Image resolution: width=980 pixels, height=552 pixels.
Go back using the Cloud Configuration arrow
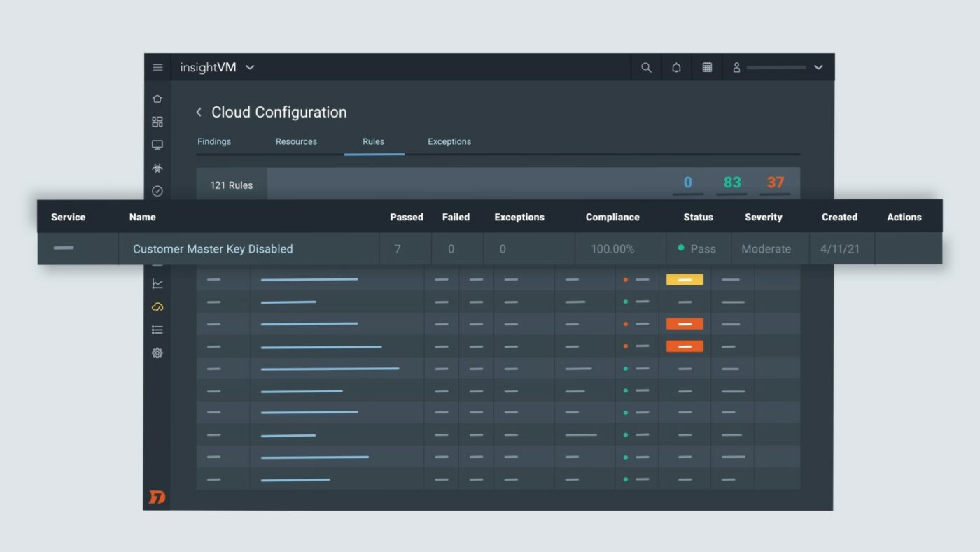coord(199,112)
